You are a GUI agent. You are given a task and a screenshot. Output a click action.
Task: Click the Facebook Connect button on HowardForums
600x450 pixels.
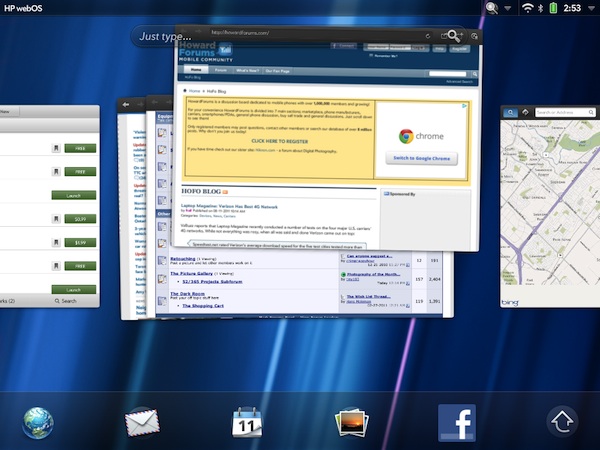click(344, 46)
